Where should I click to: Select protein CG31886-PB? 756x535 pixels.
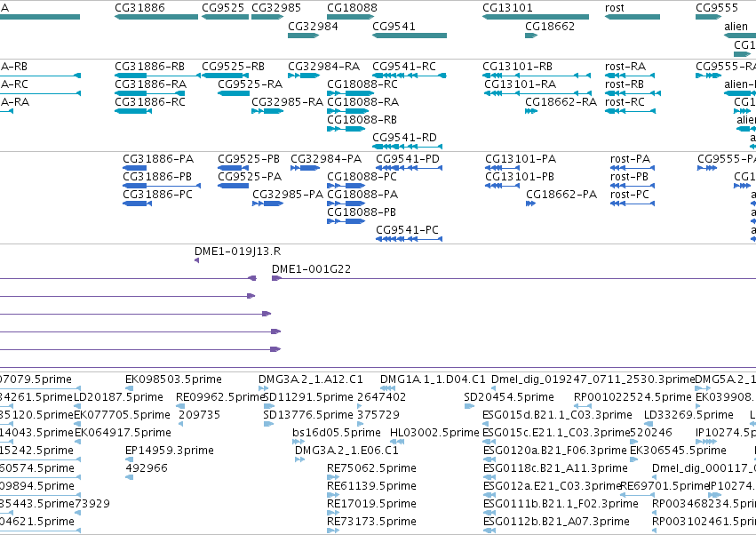coord(157,177)
